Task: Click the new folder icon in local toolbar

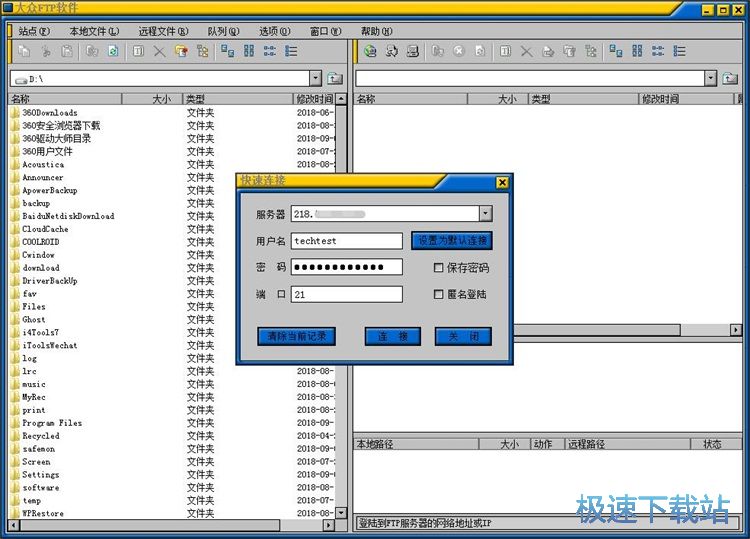Action: point(181,51)
